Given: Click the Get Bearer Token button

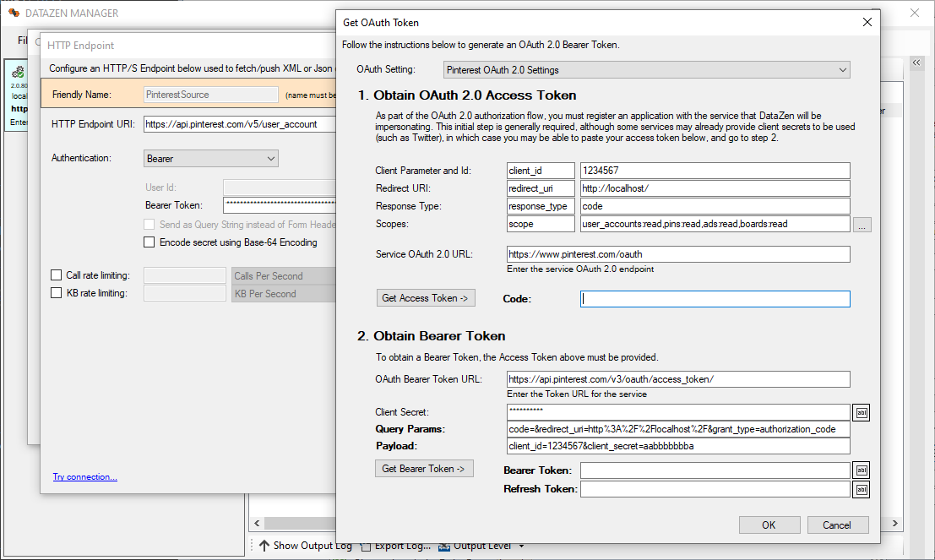Looking at the screenshot, I should point(424,469).
